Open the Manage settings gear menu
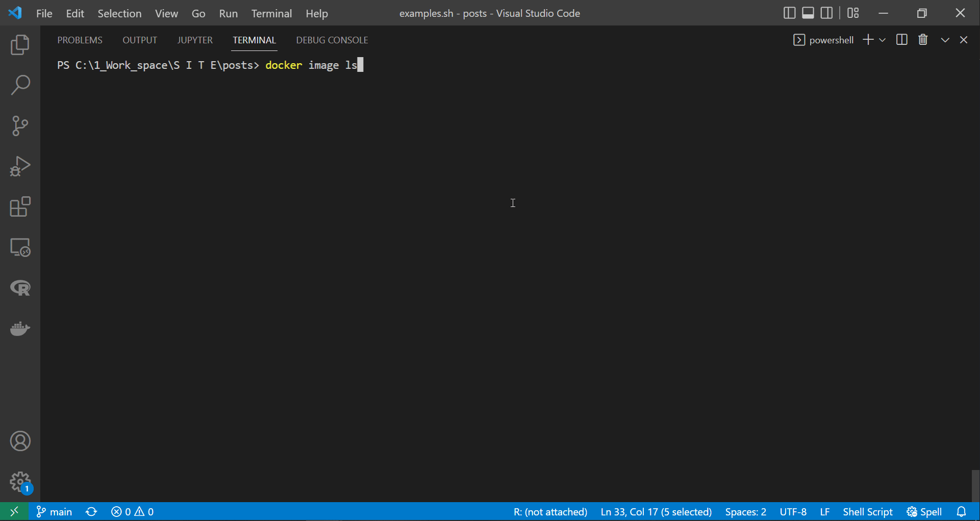Viewport: 980px width, 521px height. click(20, 482)
